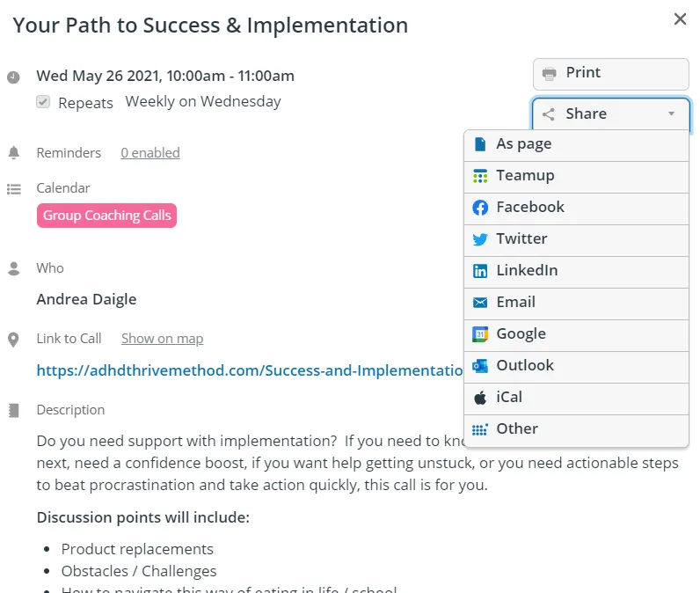Click the Teamup logo icon
This screenshot has width=700, height=593.
[480, 176]
